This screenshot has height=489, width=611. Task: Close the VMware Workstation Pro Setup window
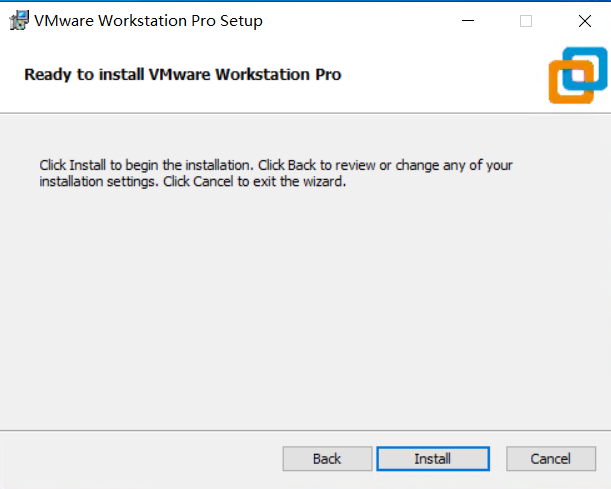584,21
